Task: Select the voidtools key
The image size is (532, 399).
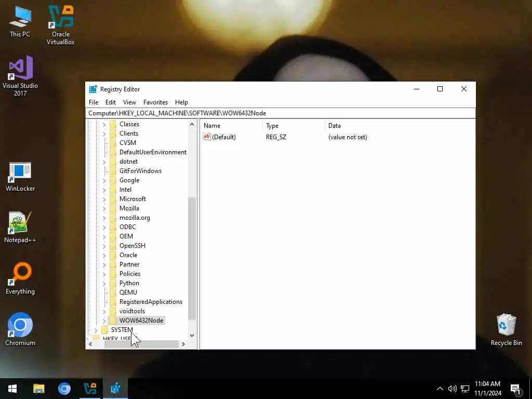Action: (132, 311)
